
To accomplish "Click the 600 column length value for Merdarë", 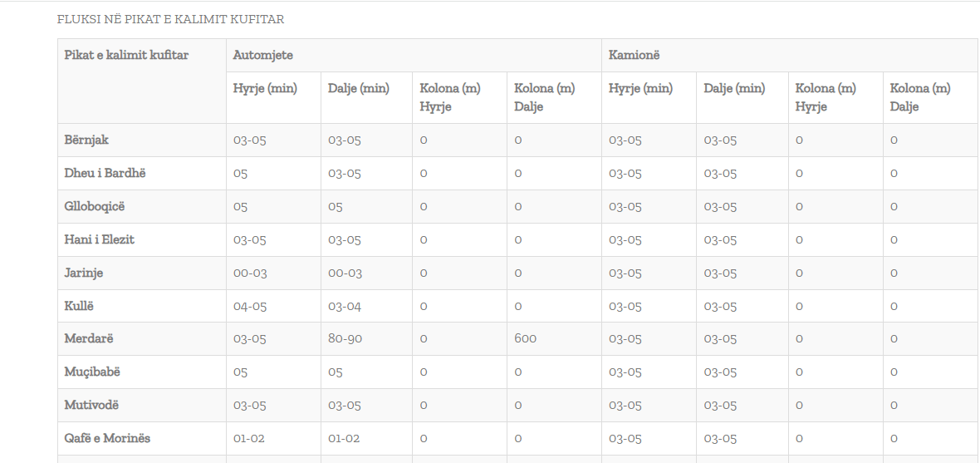I will 526,338.
